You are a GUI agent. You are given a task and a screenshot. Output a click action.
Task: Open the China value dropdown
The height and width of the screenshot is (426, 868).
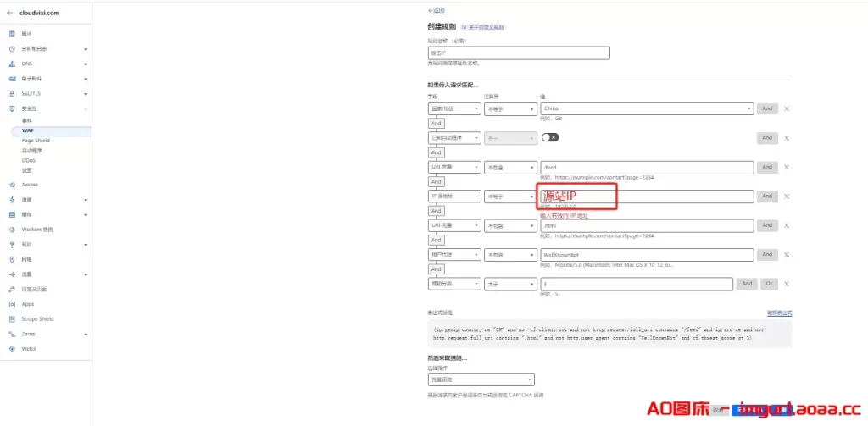coord(647,109)
